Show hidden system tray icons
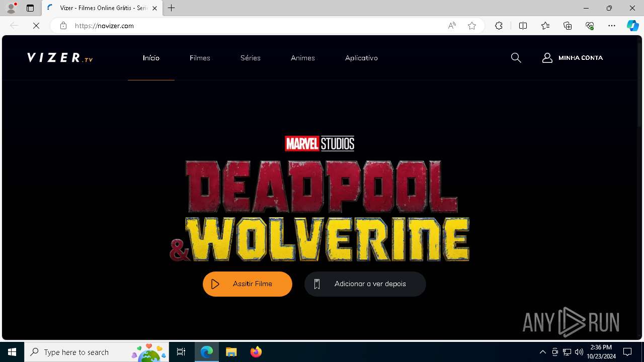The image size is (644, 362). click(x=542, y=352)
